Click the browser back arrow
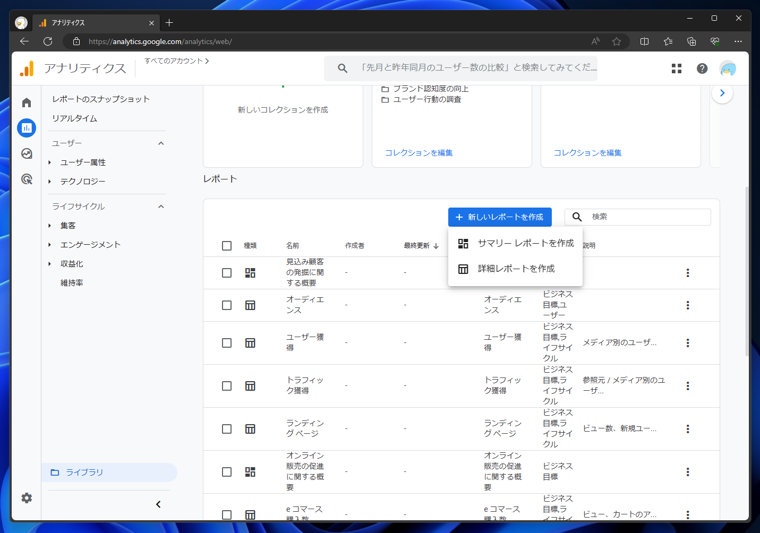This screenshot has width=760, height=533. pos(24,42)
